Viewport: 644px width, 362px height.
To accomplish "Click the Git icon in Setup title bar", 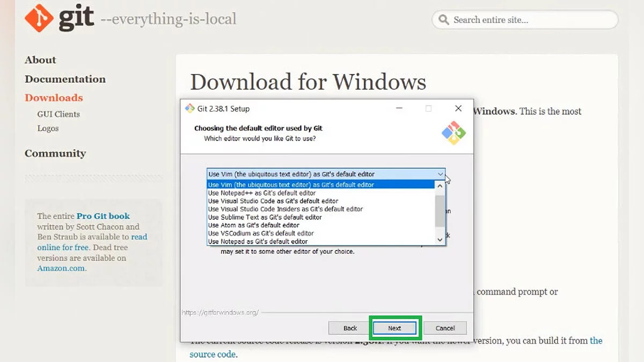I will (189, 108).
